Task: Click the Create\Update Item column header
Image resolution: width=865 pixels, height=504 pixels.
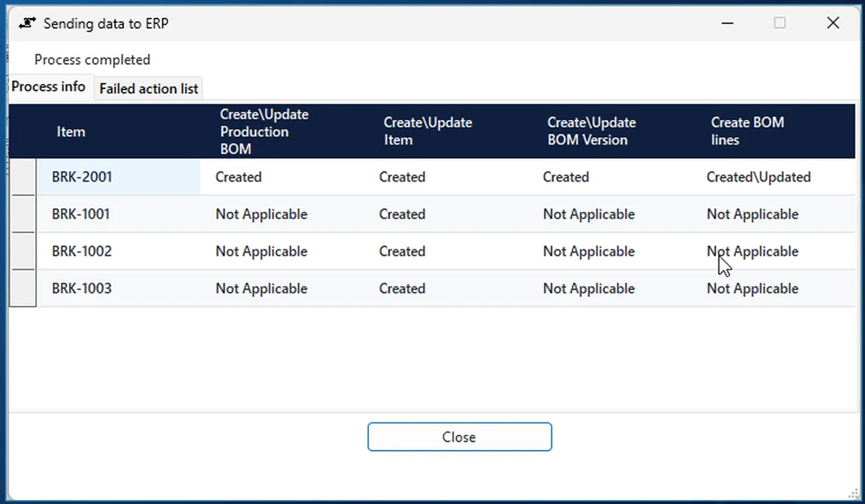Action: tap(445, 131)
